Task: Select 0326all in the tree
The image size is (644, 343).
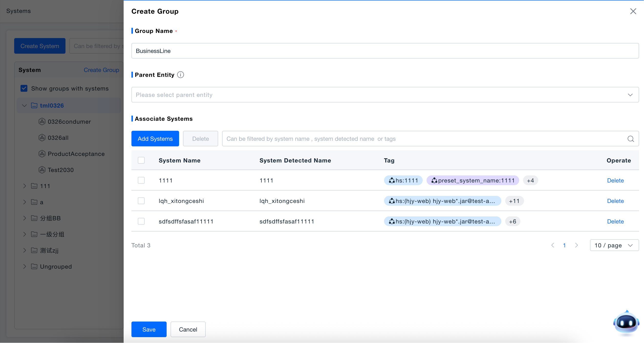Action: [58, 138]
